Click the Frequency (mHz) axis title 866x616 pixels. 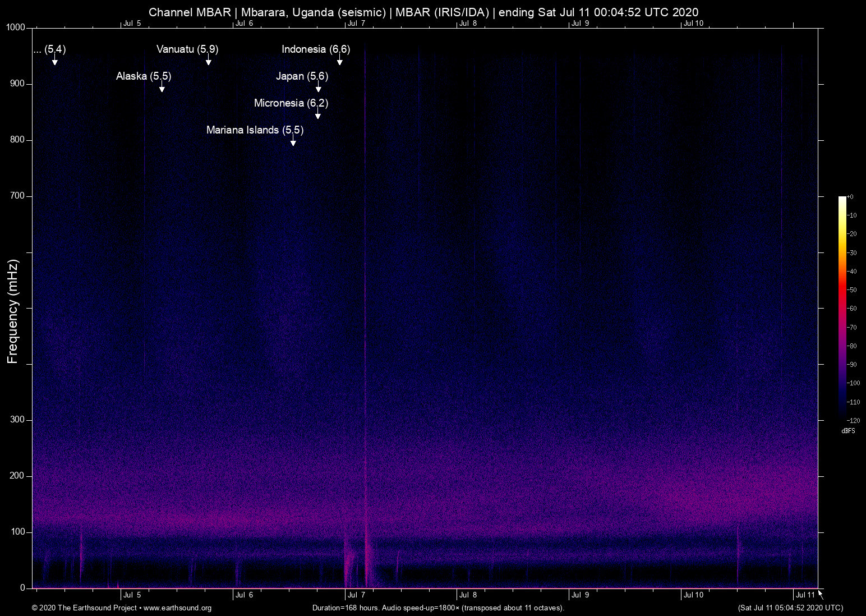tap(13, 311)
